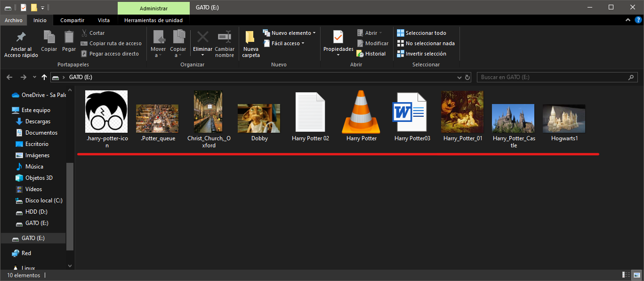Click the Cambiar nombre rename icon
The height and width of the screenshot is (281, 644).
pyautogui.click(x=225, y=38)
